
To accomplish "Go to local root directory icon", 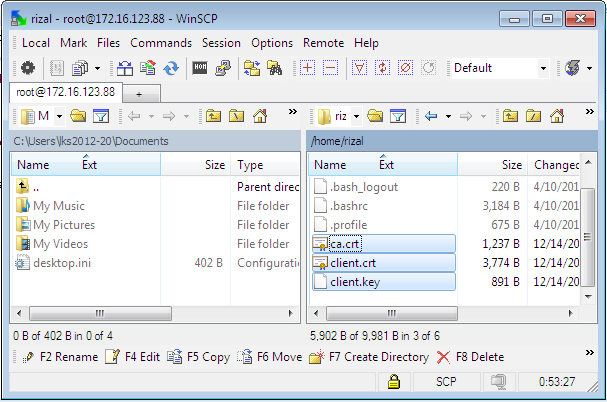I will point(237,116).
